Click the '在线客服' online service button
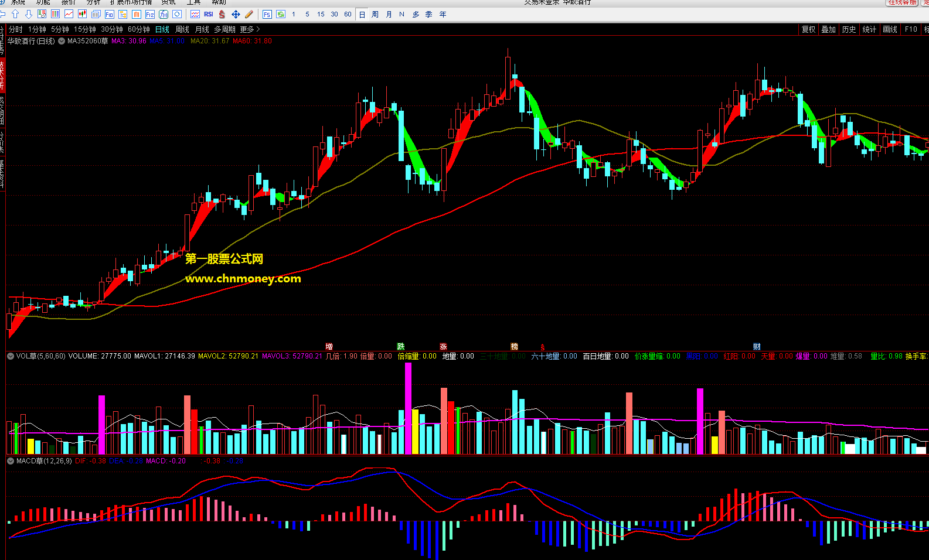 pos(902,2)
